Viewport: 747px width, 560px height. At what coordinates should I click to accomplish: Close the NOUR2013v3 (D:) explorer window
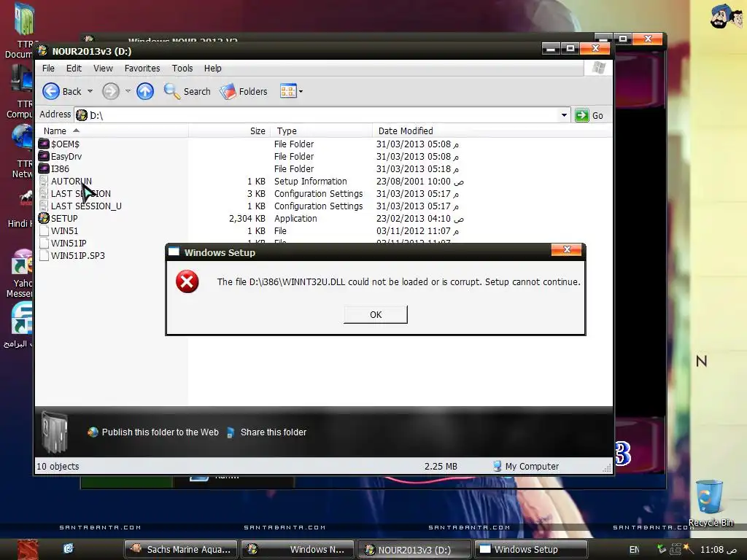(x=595, y=49)
